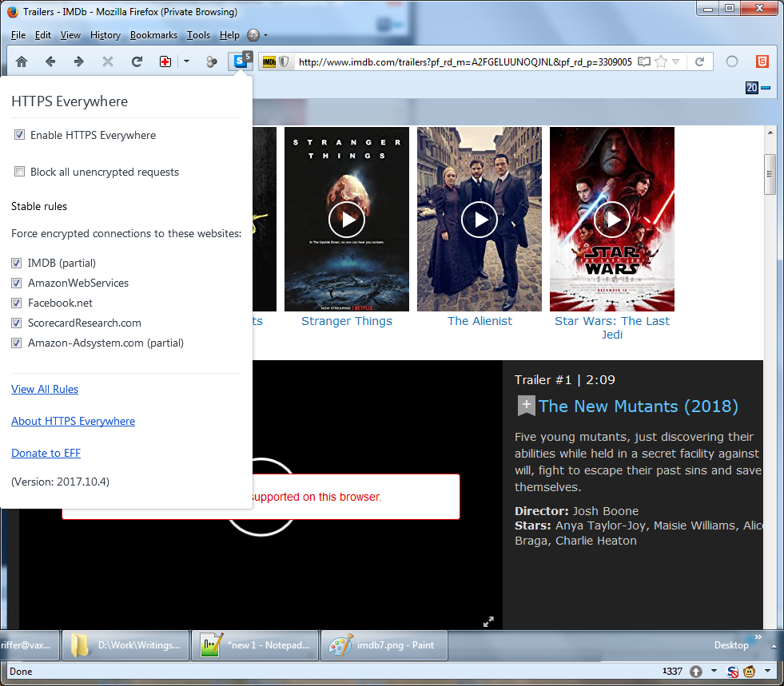
Task: Switch to the Notepad++ taskbar window
Action: pyautogui.click(x=254, y=645)
